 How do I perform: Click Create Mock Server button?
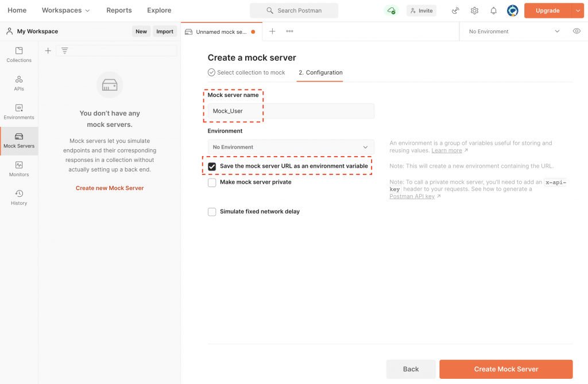(x=506, y=369)
